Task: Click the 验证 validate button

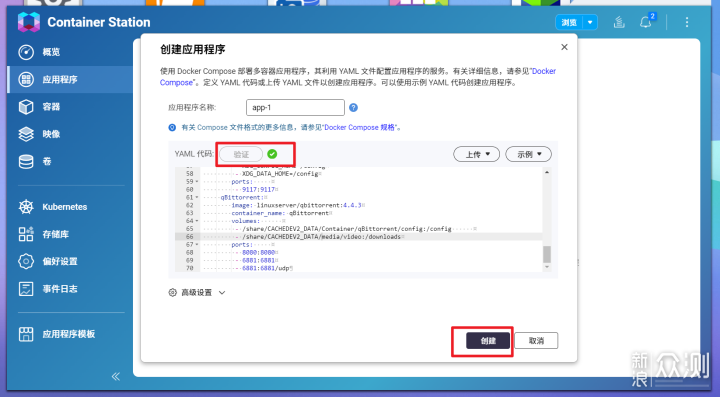Action: [241, 154]
